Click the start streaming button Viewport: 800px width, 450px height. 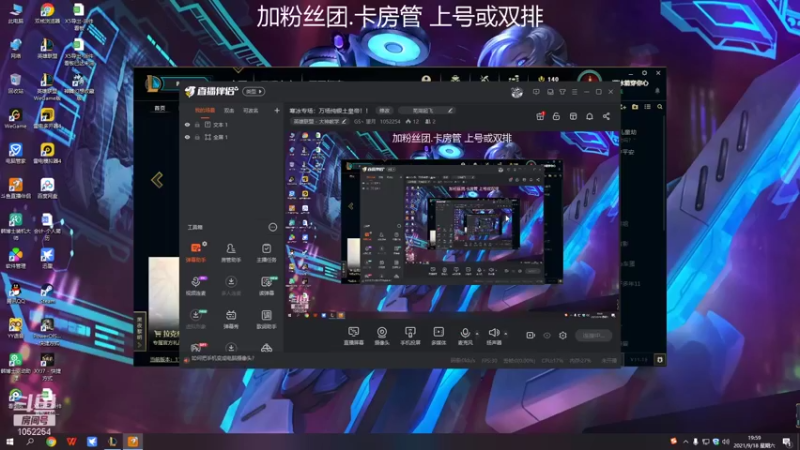click(x=593, y=335)
